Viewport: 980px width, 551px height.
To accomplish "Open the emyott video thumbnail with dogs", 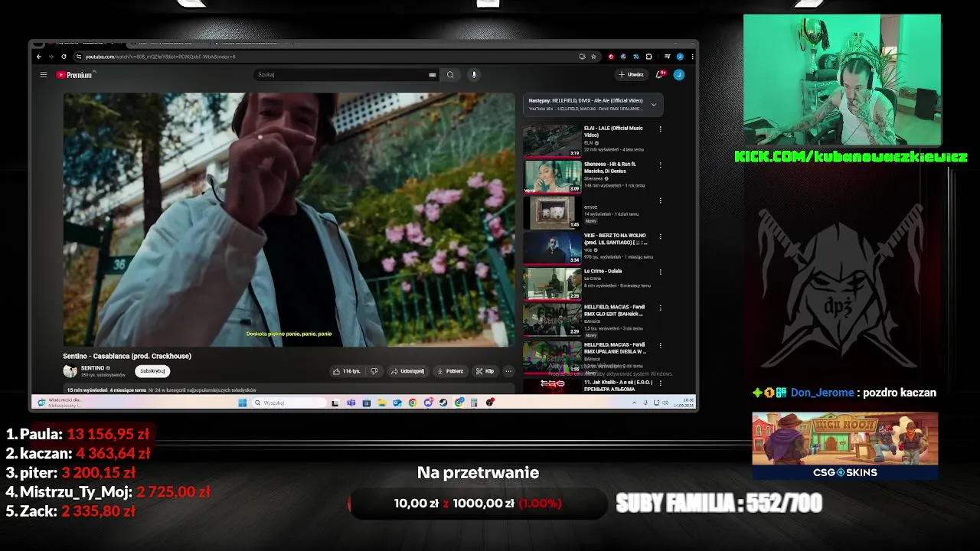I will tap(552, 212).
